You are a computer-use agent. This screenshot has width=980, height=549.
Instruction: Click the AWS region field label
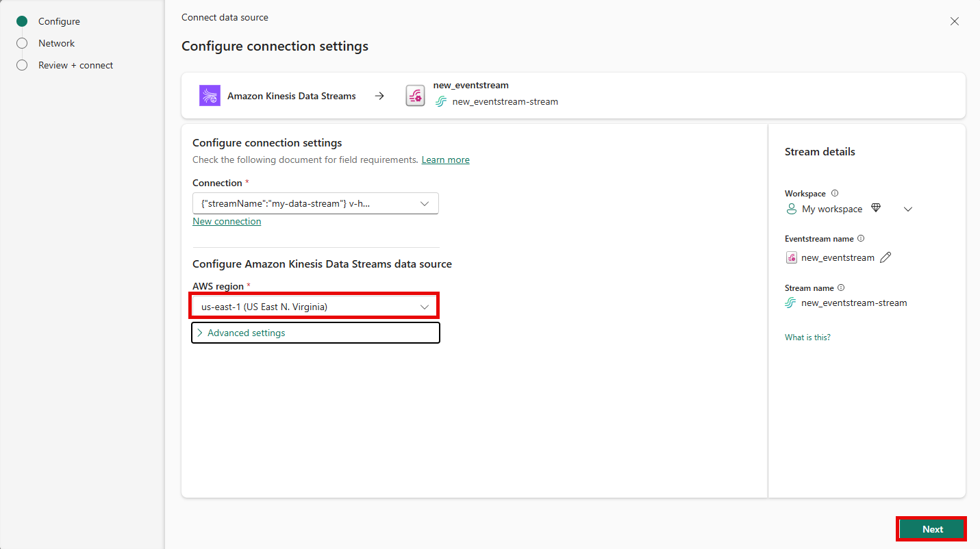218,286
